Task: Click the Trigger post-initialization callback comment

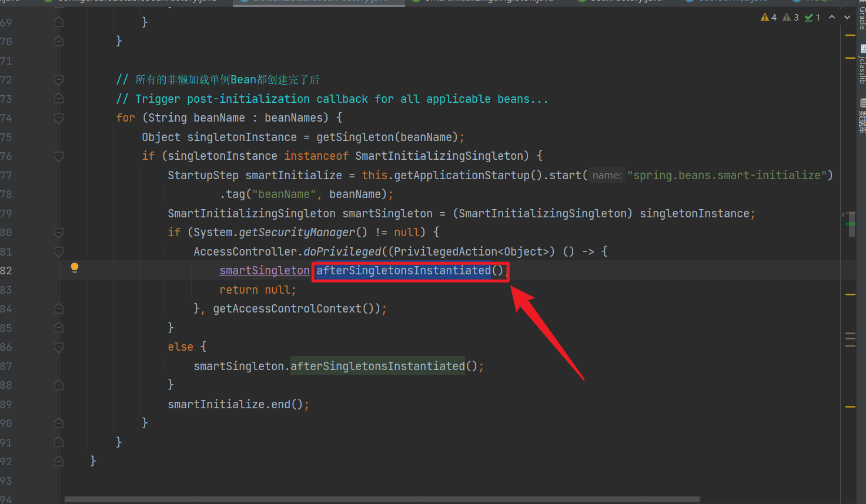Action: pos(332,99)
